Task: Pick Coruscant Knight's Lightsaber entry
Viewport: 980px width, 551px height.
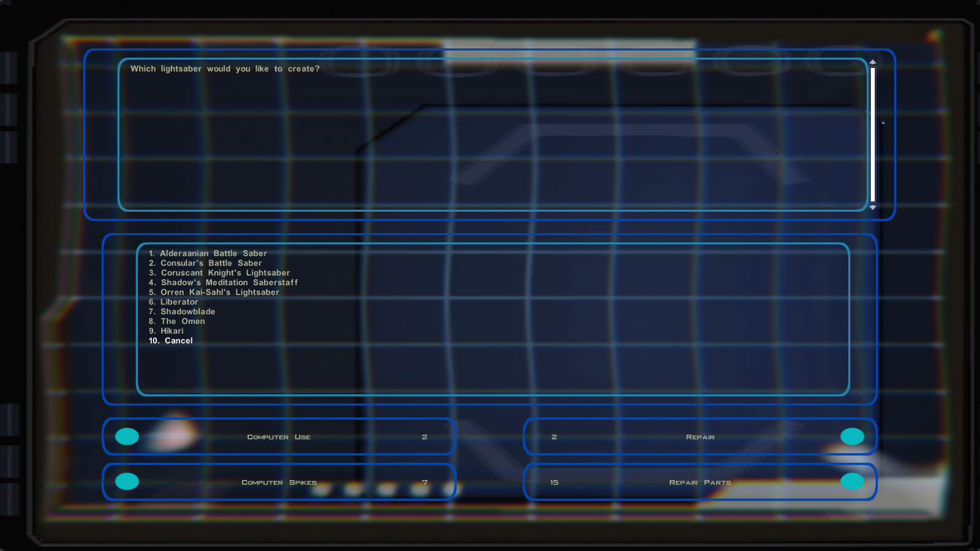Action: pos(219,273)
